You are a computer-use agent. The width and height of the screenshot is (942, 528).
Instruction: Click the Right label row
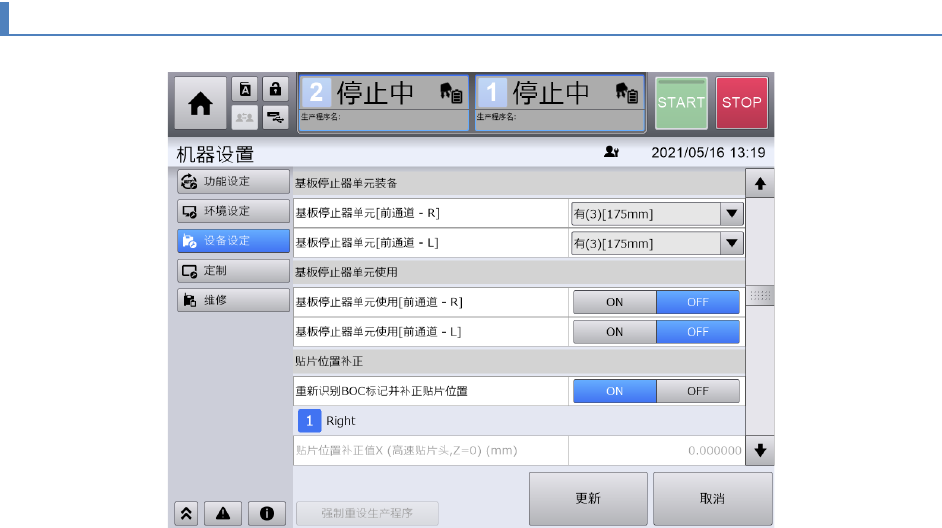519,421
